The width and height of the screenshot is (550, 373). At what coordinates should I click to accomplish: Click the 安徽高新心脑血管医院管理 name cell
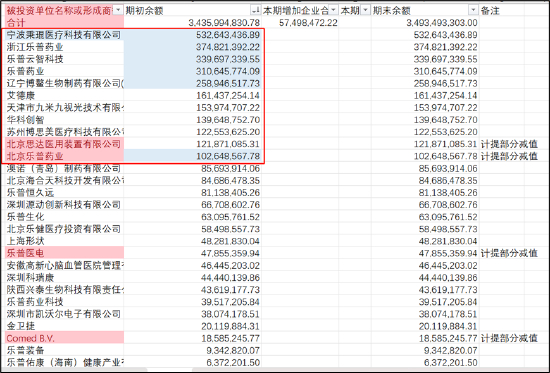[x=65, y=265]
